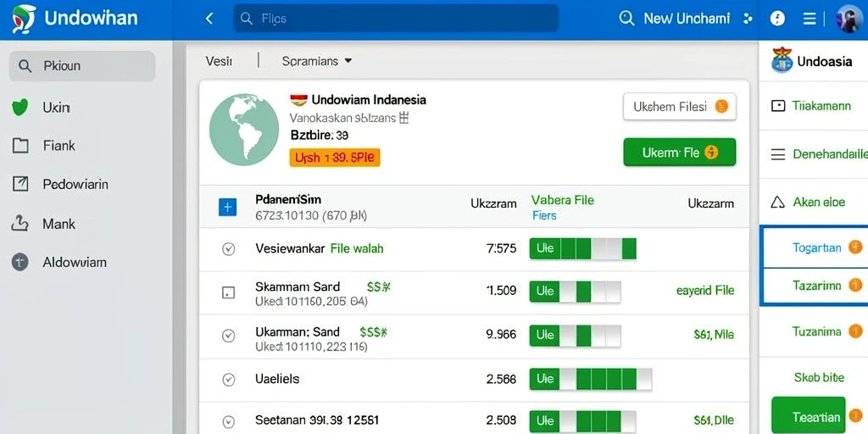868x434 pixels.
Task: Click the $61, Mile value
Action: (x=714, y=334)
